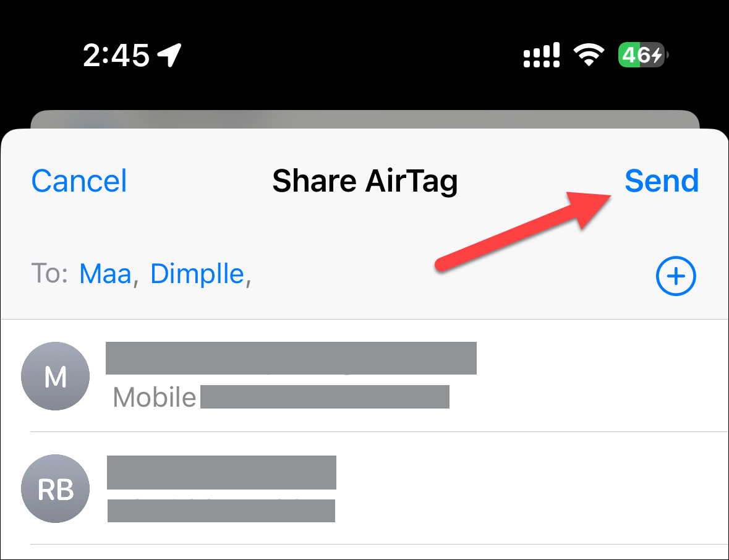
Task: Click the battery charging indicator
Action: (x=642, y=55)
